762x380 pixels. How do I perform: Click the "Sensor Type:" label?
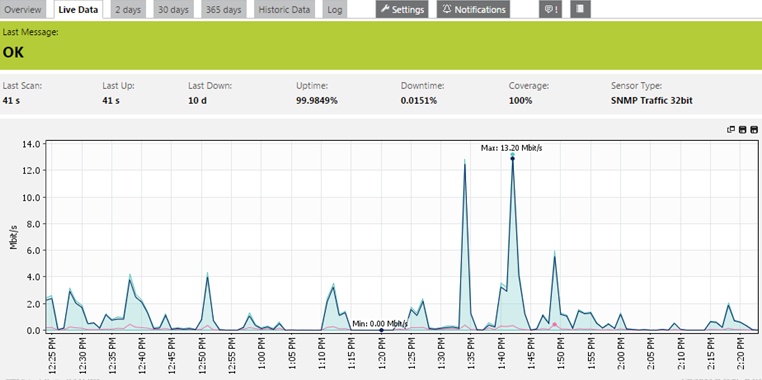[x=636, y=86]
